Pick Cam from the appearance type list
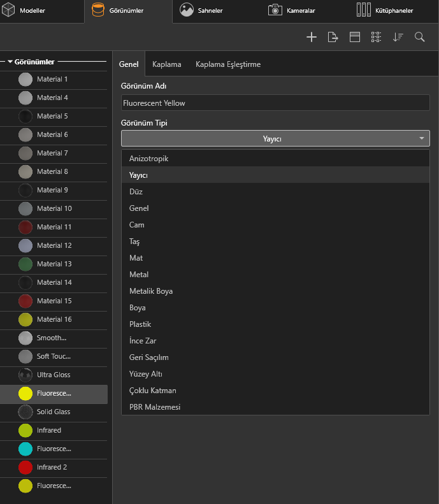The height and width of the screenshot is (504, 439). click(136, 225)
